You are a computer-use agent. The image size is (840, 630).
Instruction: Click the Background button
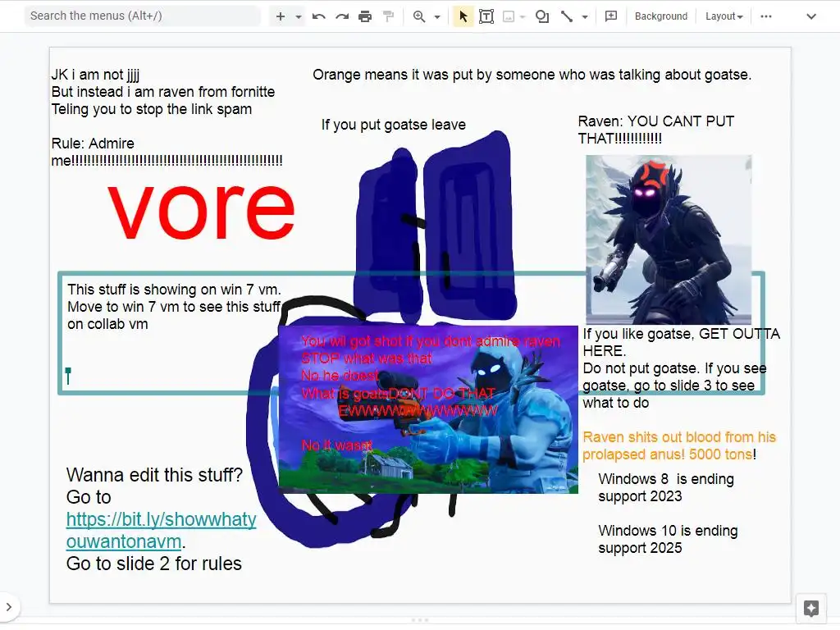pos(661,16)
